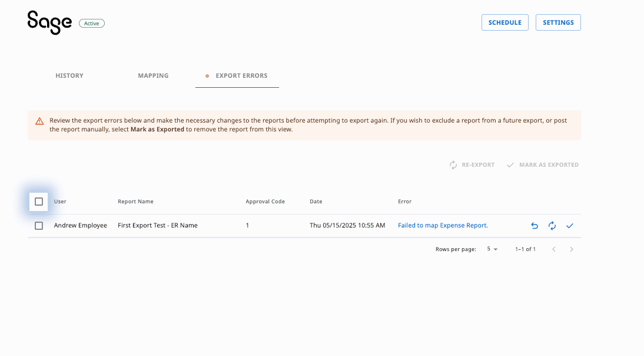Open Settings from the top-right button
Screen dimensions: 644x356
558,22
